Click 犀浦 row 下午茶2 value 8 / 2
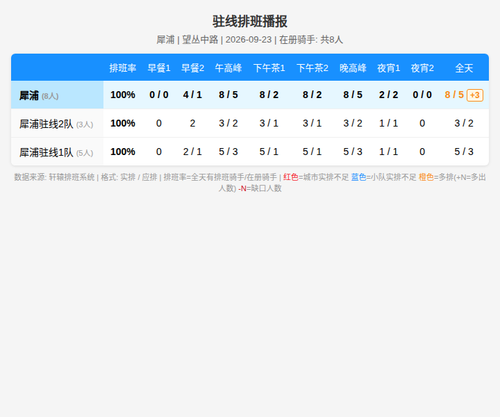Screen dimensions: 500x417 click(x=312, y=95)
